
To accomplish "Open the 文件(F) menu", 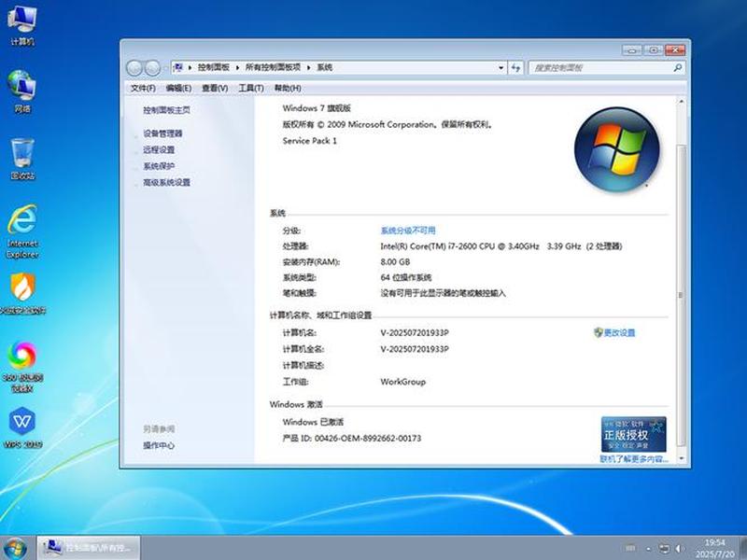I will [143, 88].
